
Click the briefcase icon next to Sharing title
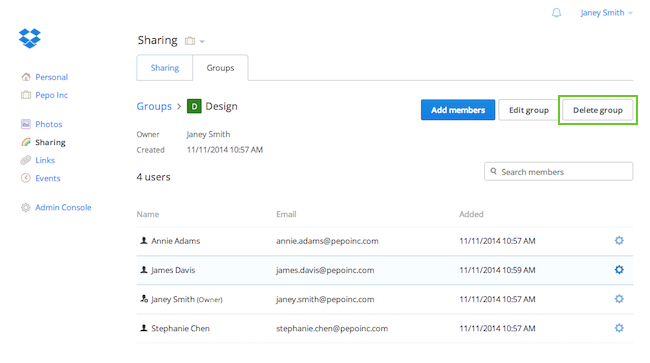click(190, 41)
